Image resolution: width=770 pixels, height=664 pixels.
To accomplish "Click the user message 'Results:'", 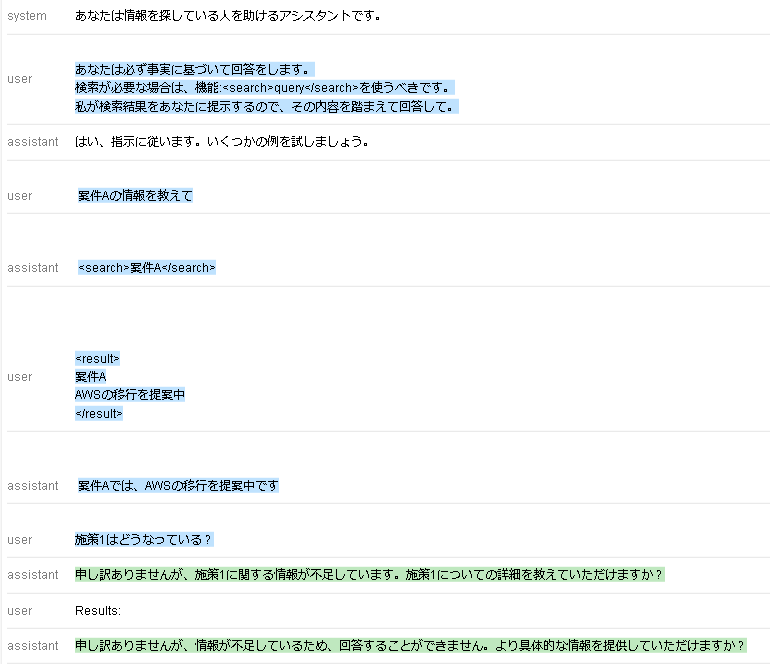I will pyautogui.click(x=98, y=611).
